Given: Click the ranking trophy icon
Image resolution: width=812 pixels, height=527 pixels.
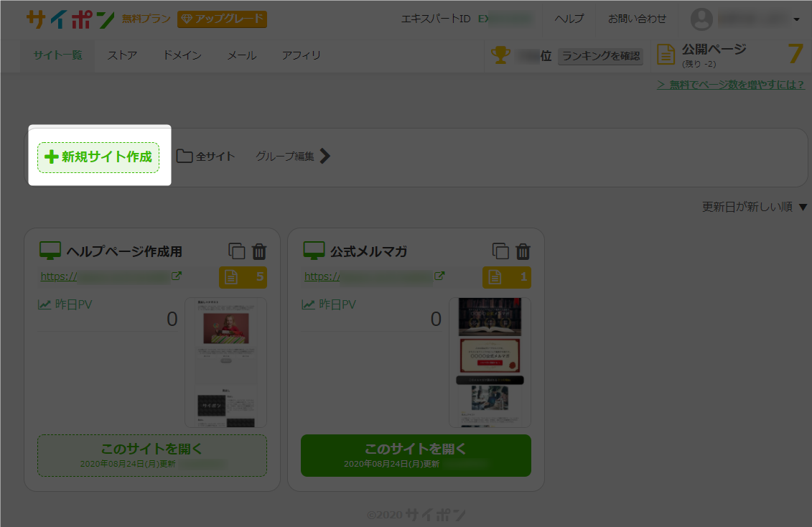Looking at the screenshot, I should click(x=500, y=55).
